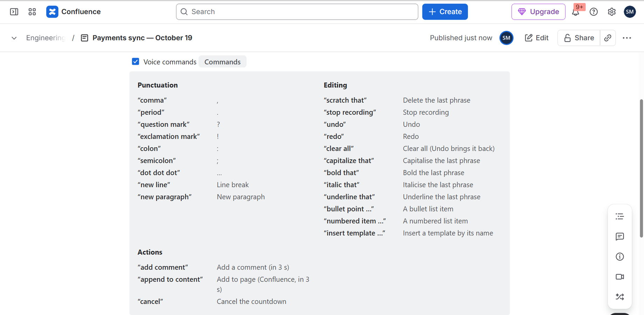Click the Actions heading
Screen dimensions: 644x315
tap(150, 252)
